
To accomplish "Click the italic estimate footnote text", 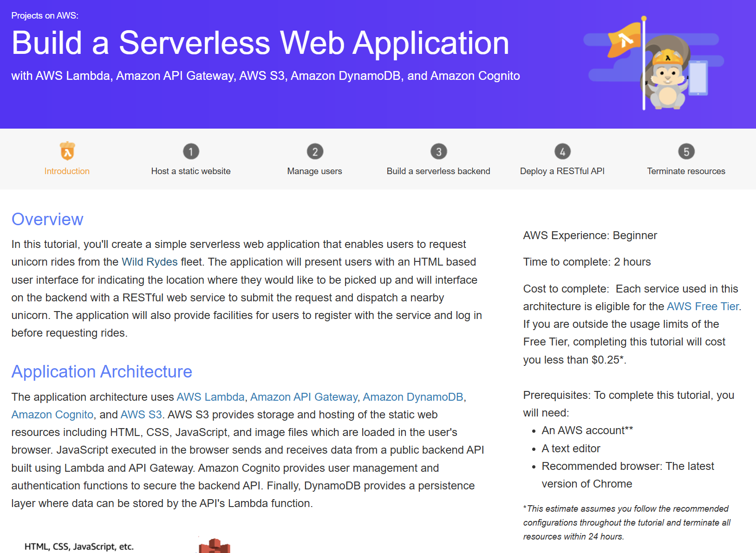I will [627, 522].
